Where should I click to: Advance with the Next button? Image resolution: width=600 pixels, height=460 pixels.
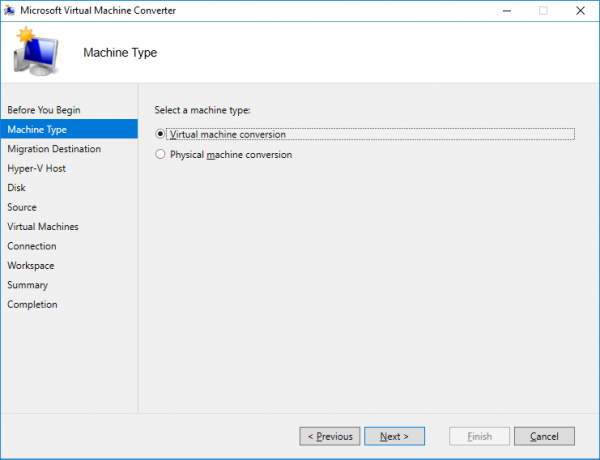coord(395,436)
